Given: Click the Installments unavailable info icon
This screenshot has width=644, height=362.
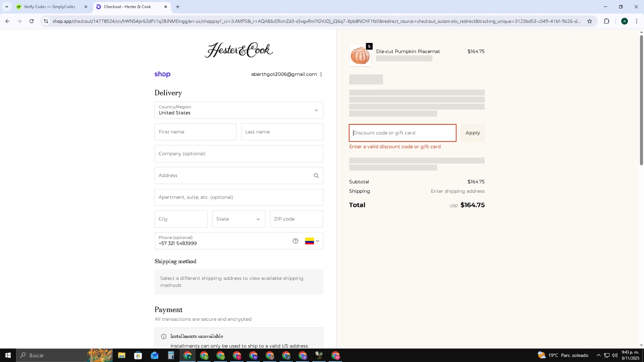Looking at the screenshot, I should pos(164,337).
